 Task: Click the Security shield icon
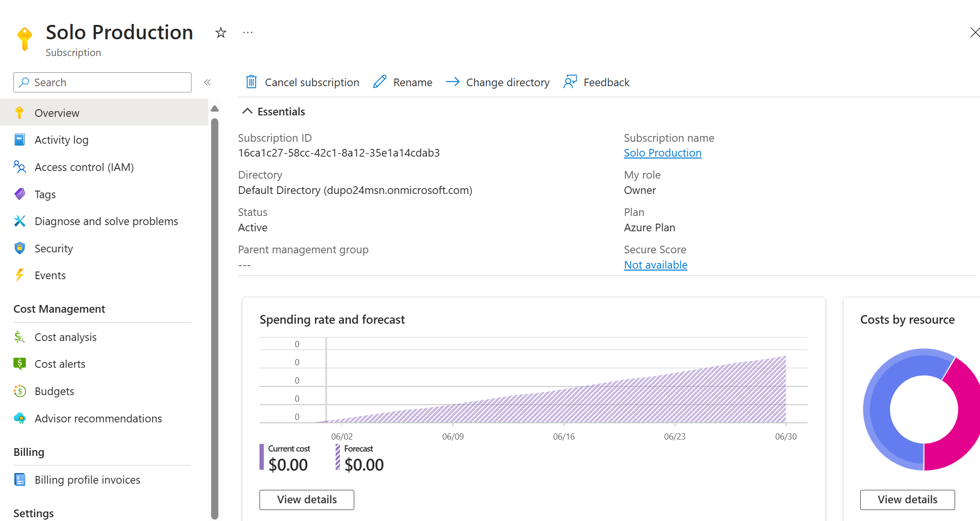[x=20, y=248]
